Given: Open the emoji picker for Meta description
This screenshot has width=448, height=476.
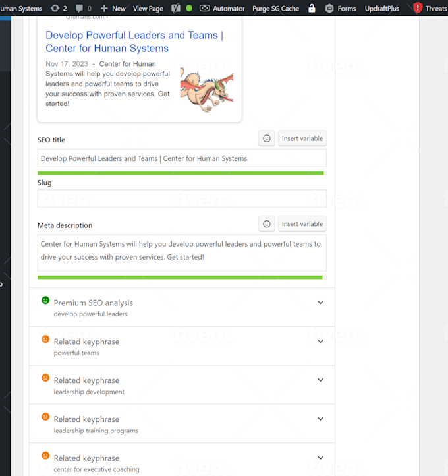Looking at the screenshot, I should tap(267, 224).
